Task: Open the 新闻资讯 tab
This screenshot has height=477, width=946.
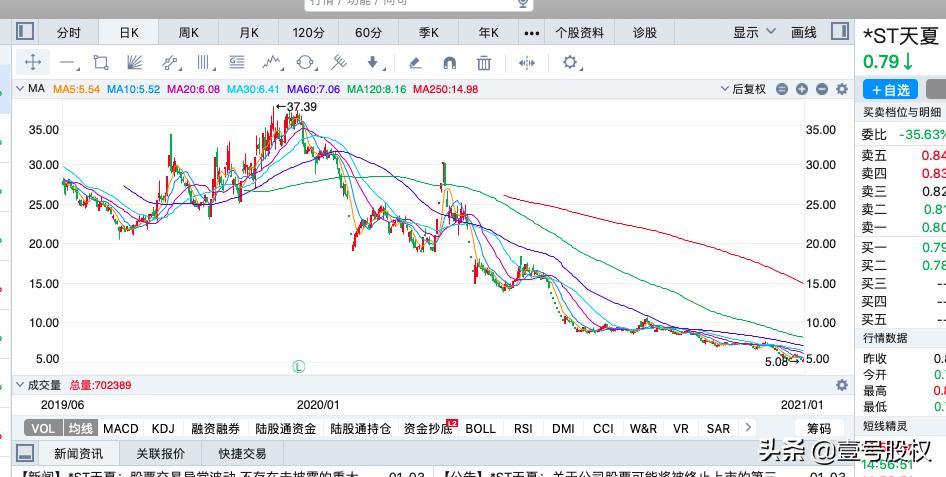Action: 78,453
